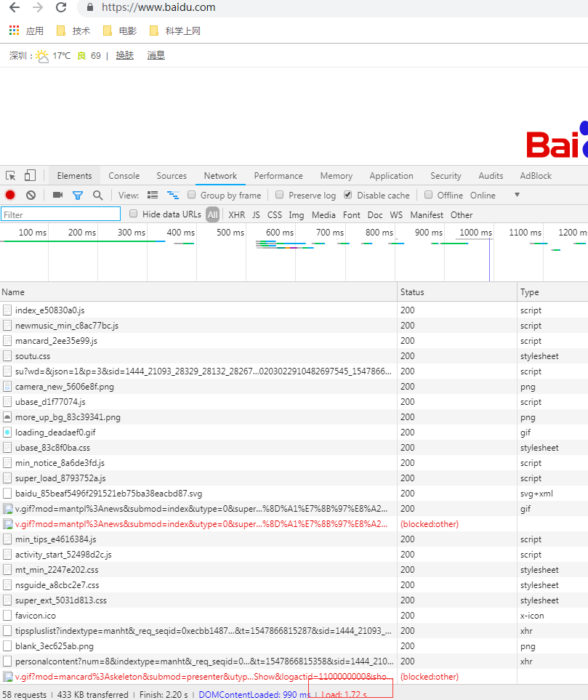Screen dimensions: 588x700
Task: Enable Group by frame checkbox
Action: 192,195
